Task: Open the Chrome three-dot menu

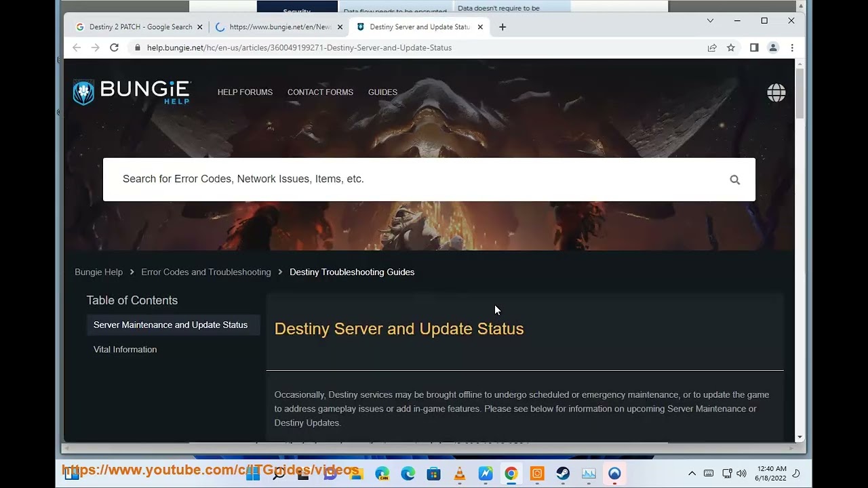Action: 792,47
